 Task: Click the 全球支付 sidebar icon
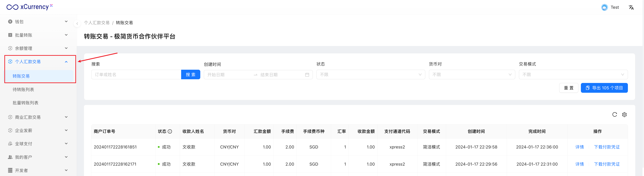(10, 144)
